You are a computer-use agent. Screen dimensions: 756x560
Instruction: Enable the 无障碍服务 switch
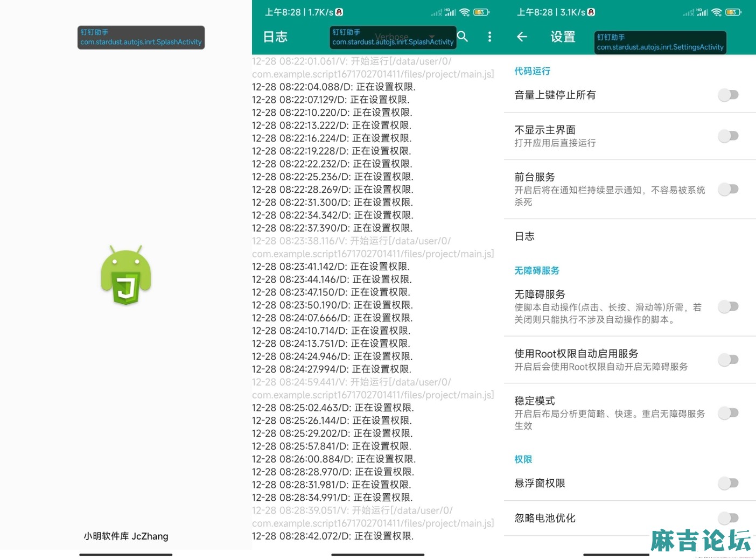728,307
